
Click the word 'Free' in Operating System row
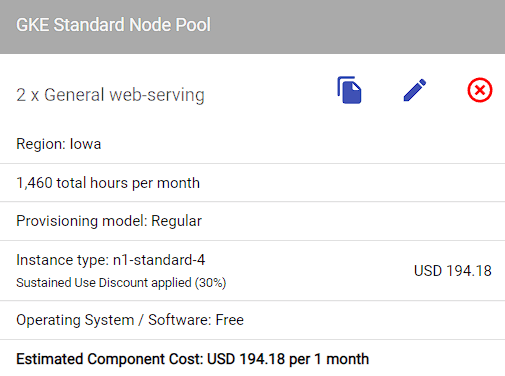tap(230, 320)
